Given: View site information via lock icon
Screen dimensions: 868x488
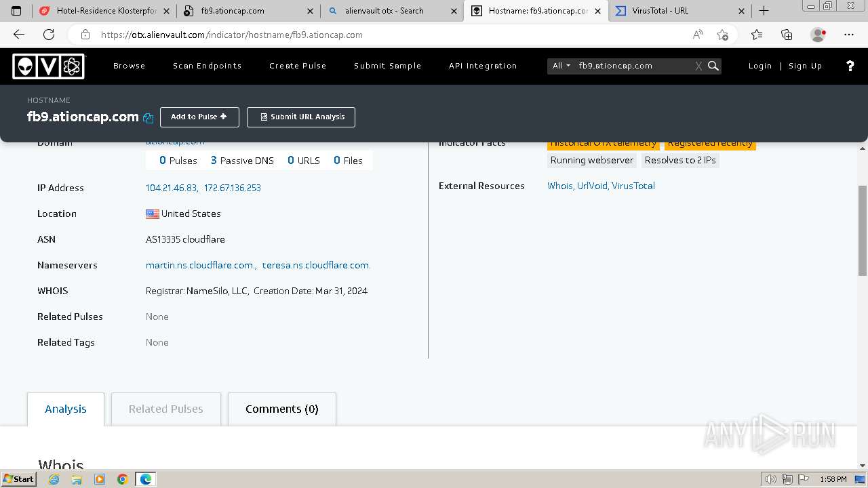Looking at the screenshot, I should [x=85, y=35].
